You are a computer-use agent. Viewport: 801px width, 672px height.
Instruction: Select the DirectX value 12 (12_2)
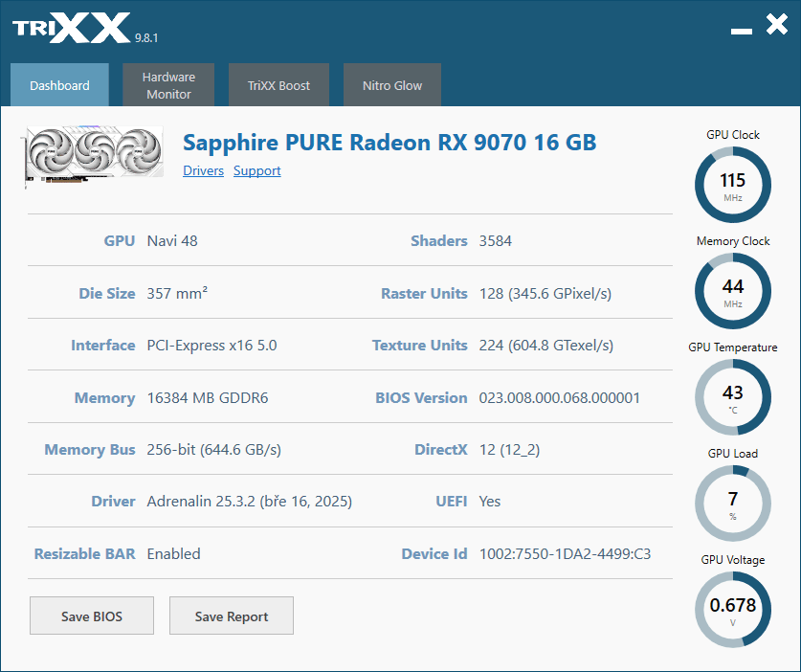[509, 450]
